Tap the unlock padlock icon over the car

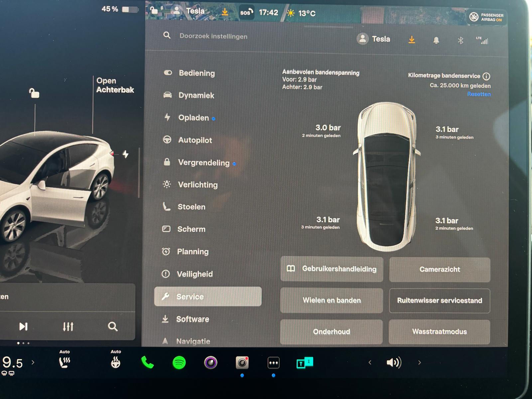pyautogui.click(x=34, y=93)
